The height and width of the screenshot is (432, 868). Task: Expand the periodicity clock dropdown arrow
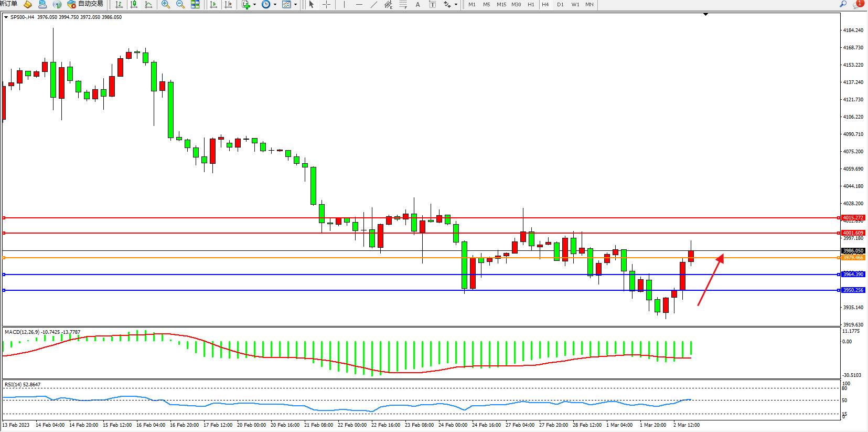[275, 5]
